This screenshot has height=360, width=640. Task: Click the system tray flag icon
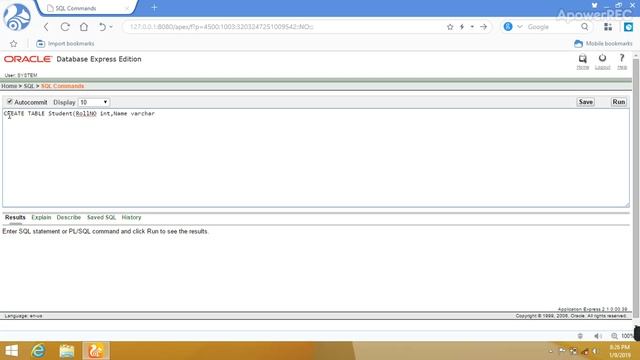coord(562,351)
